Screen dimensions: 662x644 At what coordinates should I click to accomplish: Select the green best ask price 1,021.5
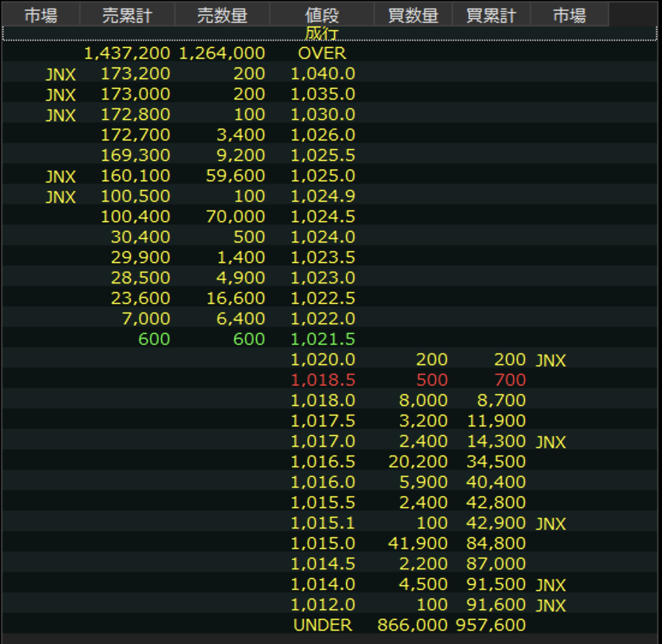click(323, 339)
